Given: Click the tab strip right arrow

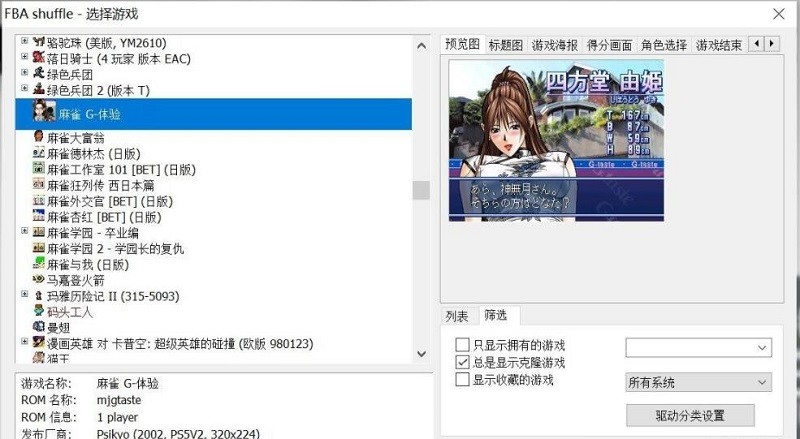Looking at the screenshot, I should coord(771,44).
